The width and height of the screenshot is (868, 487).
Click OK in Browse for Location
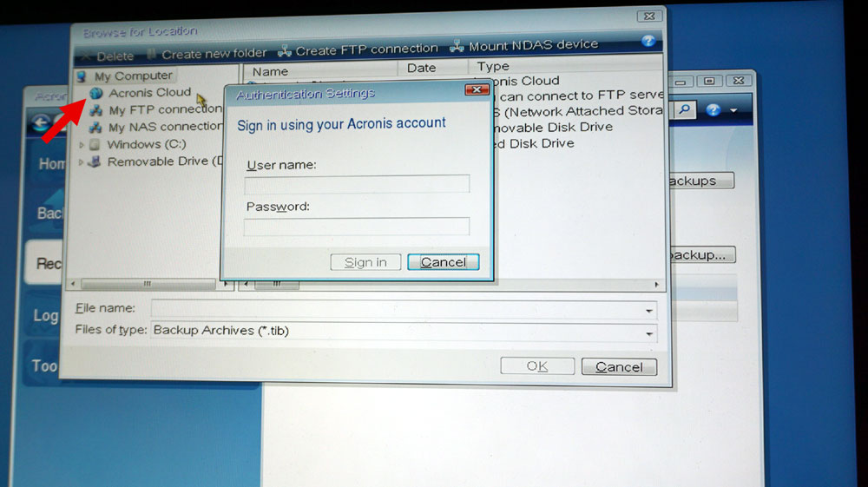point(537,365)
